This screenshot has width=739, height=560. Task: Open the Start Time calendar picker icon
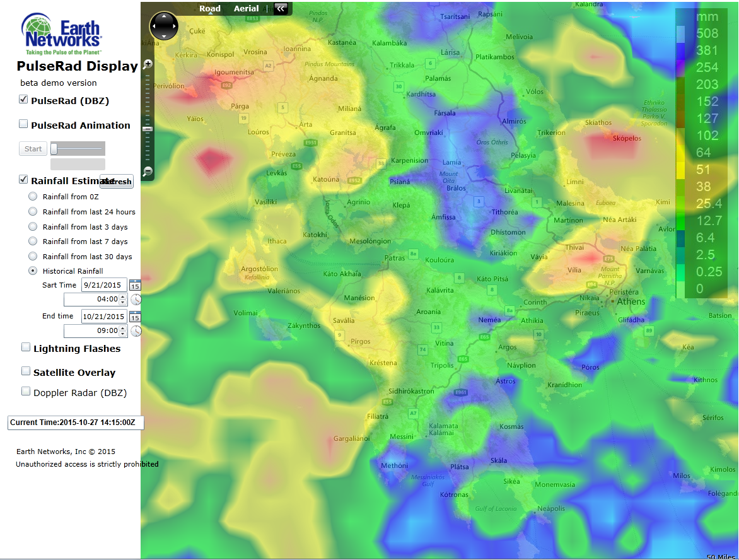(136, 285)
